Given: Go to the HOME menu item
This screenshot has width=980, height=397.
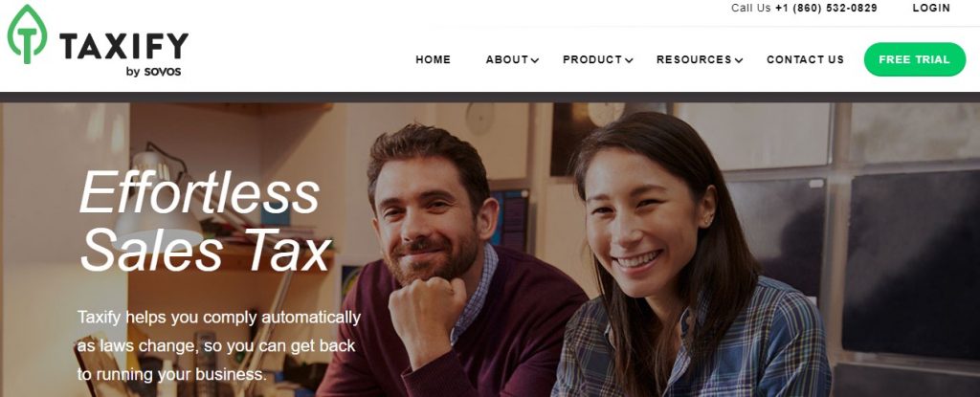Looking at the screenshot, I should [x=434, y=59].
